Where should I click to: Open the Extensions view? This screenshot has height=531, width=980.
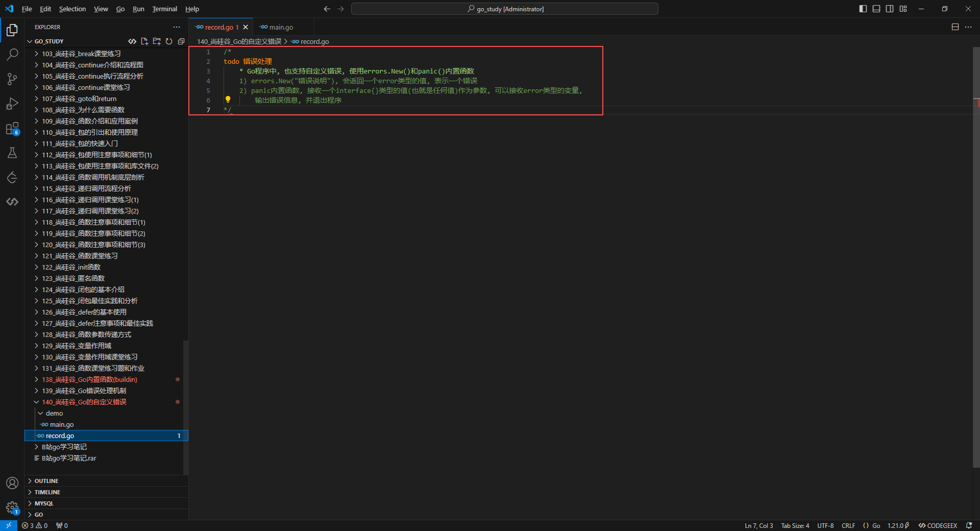point(12,128)
